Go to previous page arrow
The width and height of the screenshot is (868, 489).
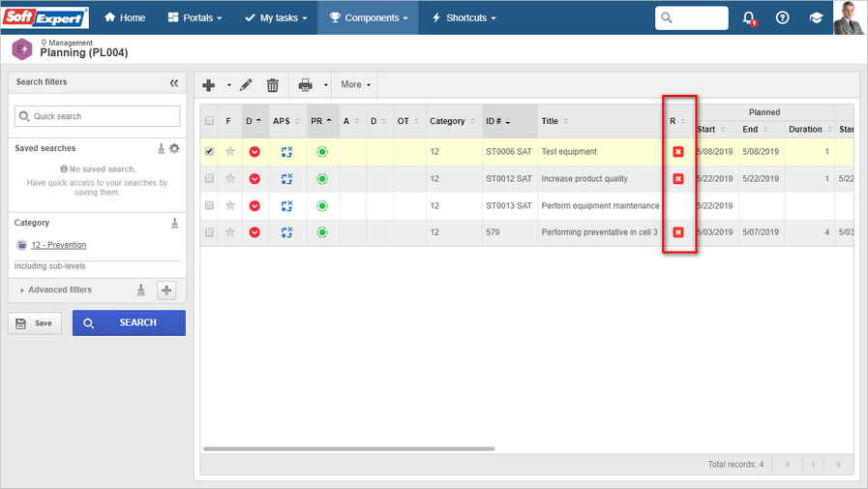point(787,465)
